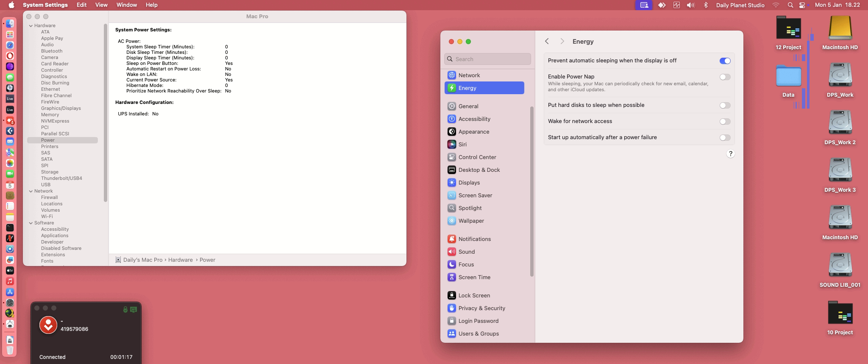Turn on Put hard disks to sleep when possible
This screenshot has height=364, width=868.
pos(725,105)
